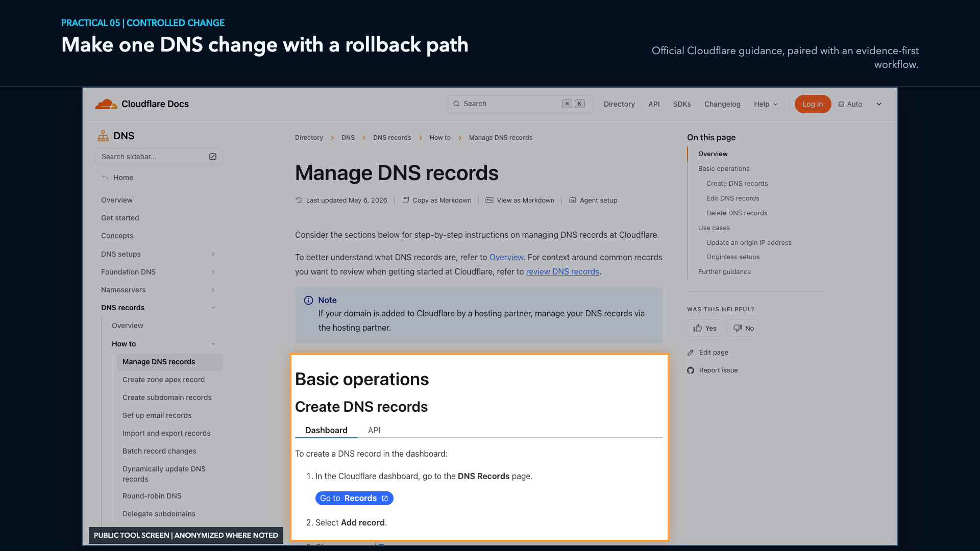Screen dimensions: 980x551
Task: Click the Go to Records button
Action: point(354,498)
